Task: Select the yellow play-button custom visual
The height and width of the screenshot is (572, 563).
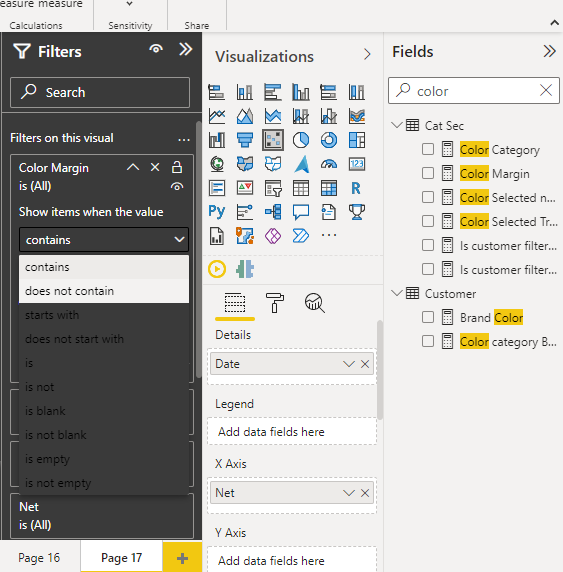Action: pyautogui.click(x=217, y=270)
